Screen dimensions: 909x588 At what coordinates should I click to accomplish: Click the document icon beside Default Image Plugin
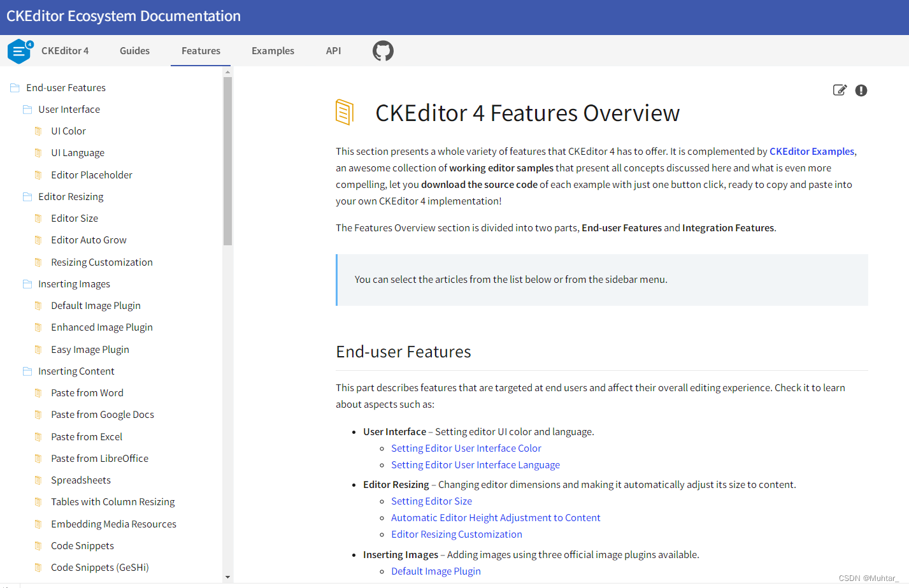point(38,306)
